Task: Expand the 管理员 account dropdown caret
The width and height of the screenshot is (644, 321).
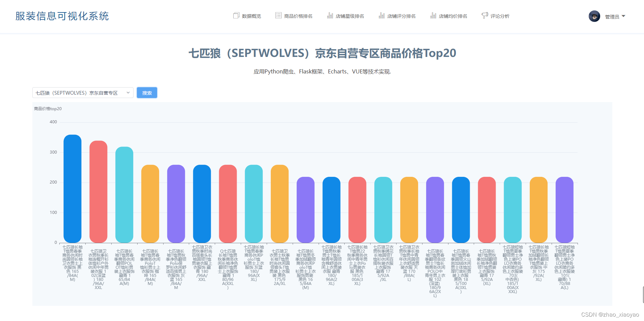Action: [x=623, y=16]
